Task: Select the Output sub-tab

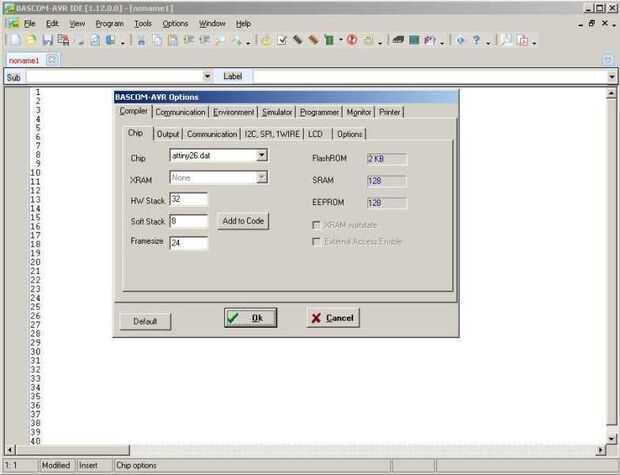Action: coord(168,134)
